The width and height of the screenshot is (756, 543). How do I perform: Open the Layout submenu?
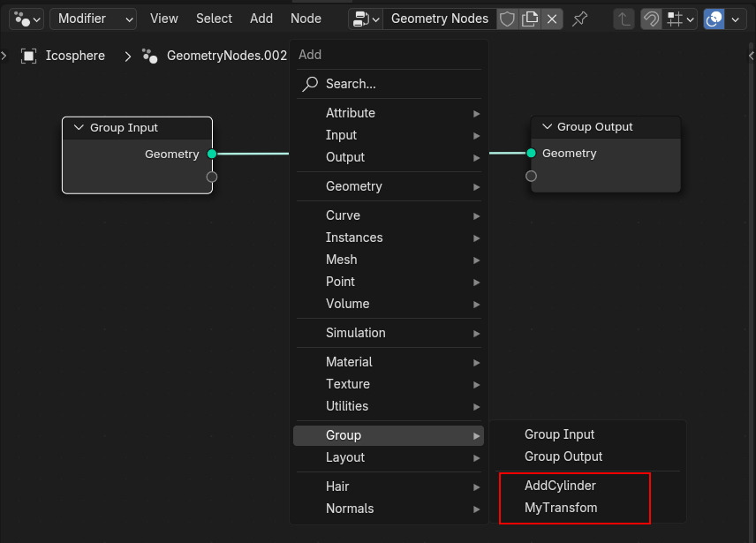pyautogui.click(x=389, y=457)
